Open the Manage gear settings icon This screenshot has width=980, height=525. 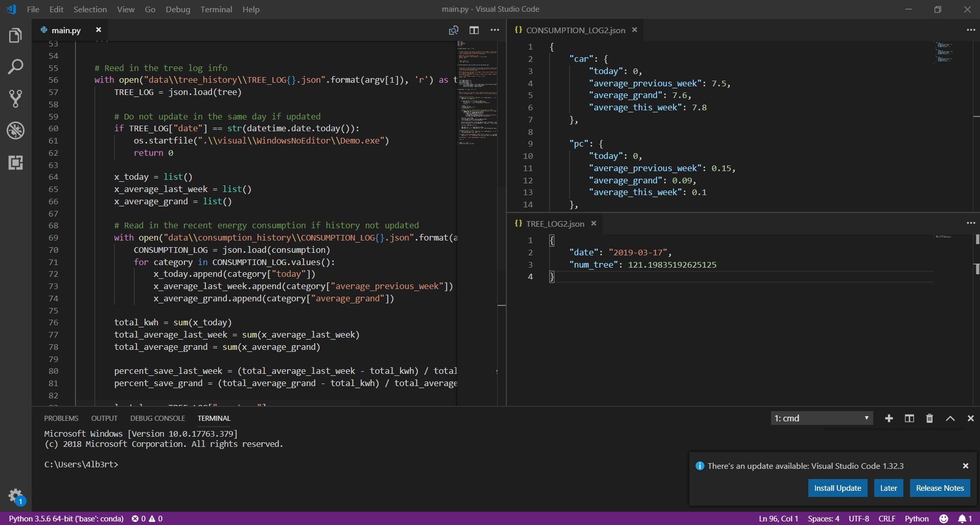tap(15, 495)
